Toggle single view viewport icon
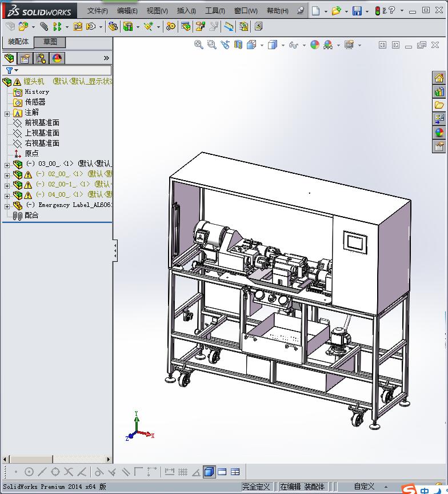 (x=209, y=472)
